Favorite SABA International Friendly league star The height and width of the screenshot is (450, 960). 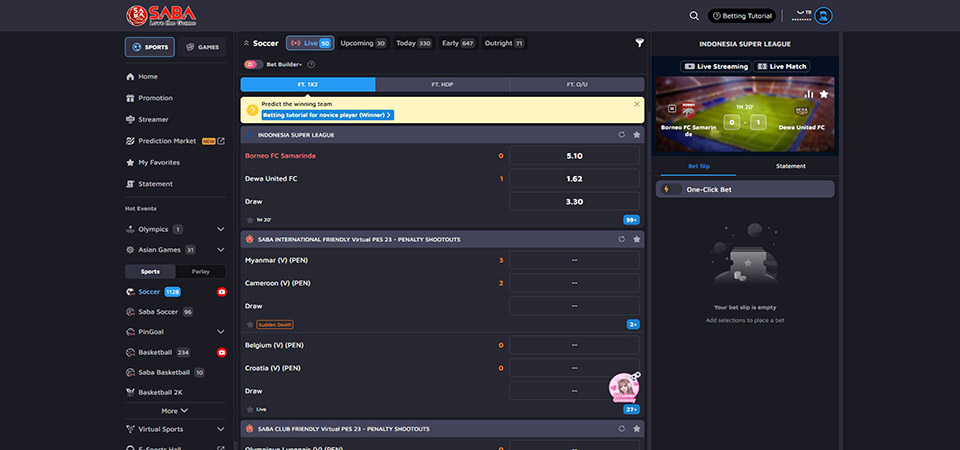(637, 239)
